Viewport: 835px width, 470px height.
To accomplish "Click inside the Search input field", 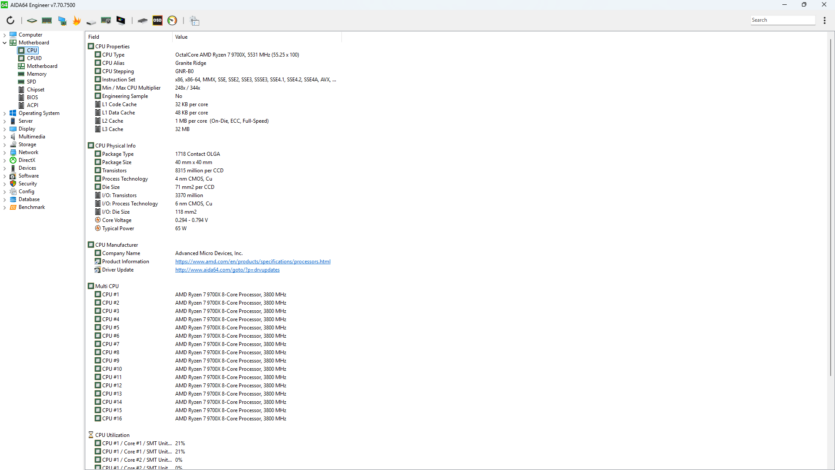I will 782,20.
